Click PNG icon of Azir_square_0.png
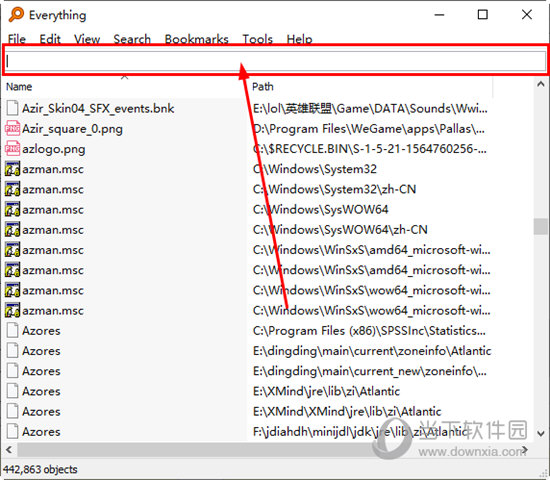Screen dimensions: 550x480 [x=13, y=128]
